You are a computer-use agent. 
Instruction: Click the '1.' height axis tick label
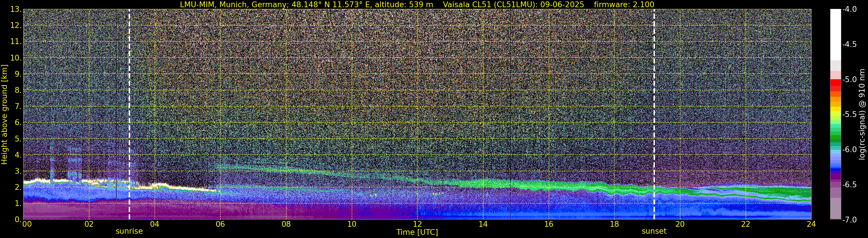(x=18, y=204)
